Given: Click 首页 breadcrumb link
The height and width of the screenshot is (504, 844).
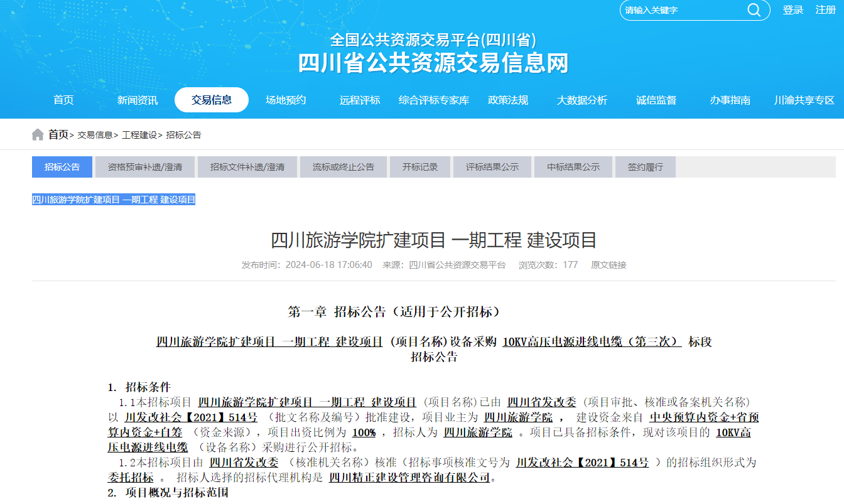Looking at the screenshot, I should [58, 135].
